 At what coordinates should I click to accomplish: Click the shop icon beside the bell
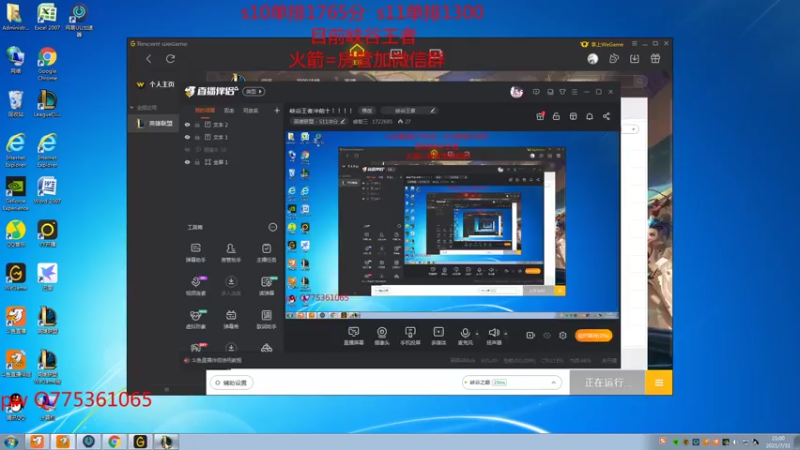[x=573, y=116]
